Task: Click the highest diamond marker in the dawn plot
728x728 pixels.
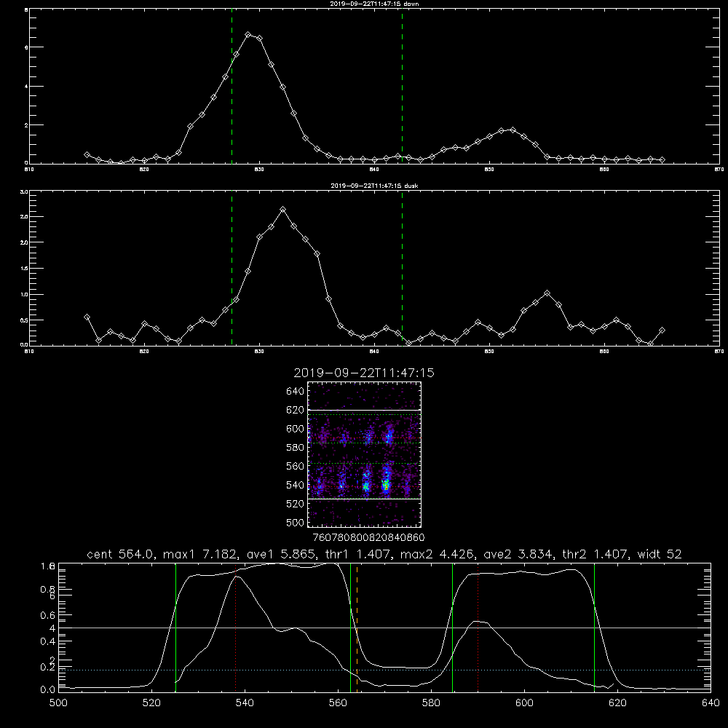Action: pyautogui.click(x=248, y=35)
